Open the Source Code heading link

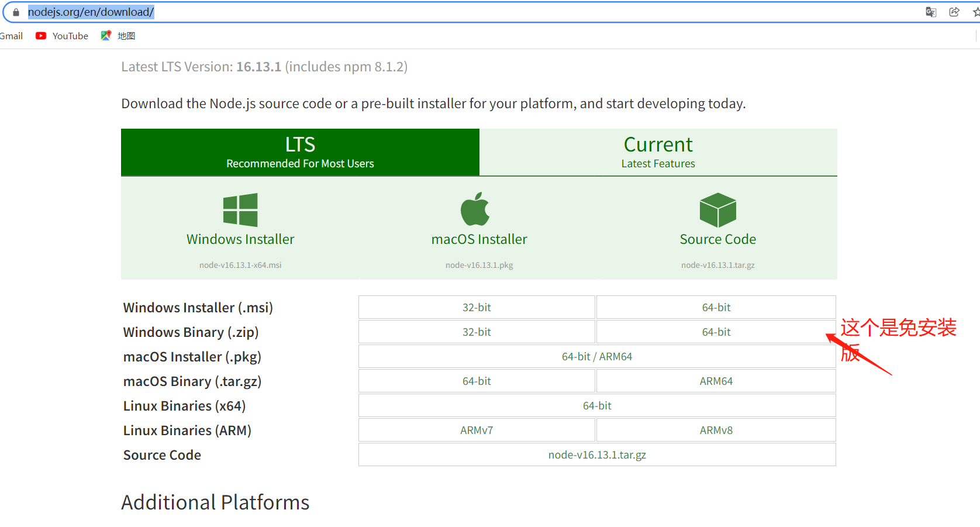coord(718,239)
